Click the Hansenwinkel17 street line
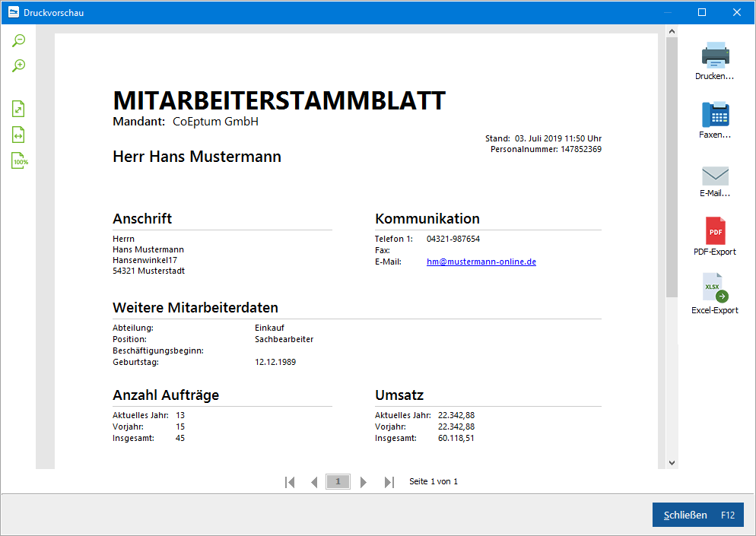The width and height of the screenshot is (756, 536). [145, 260]
